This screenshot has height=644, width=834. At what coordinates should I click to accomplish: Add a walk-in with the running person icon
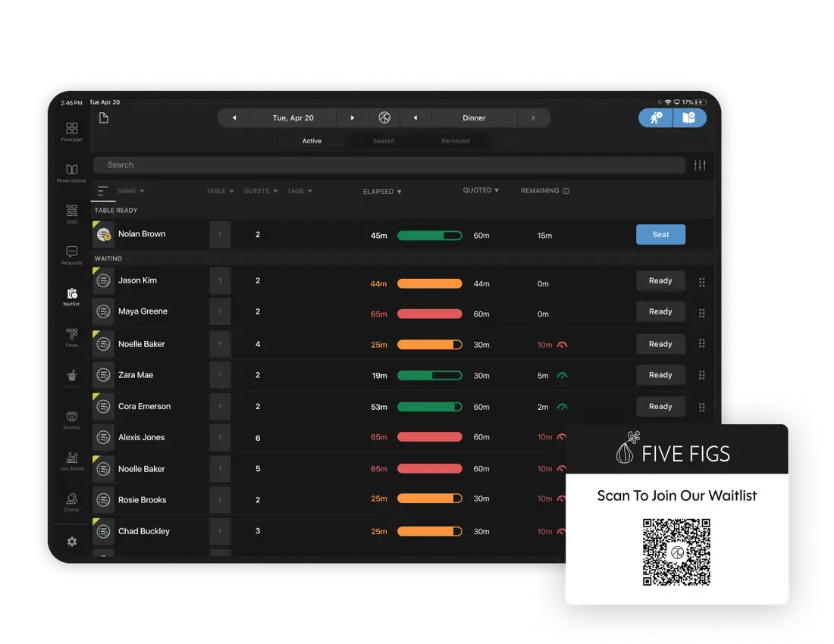coord(656,118)
